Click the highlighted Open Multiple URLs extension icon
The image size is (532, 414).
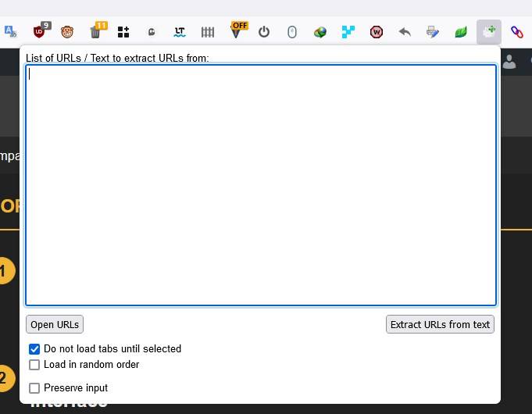(x=489, y=32)
